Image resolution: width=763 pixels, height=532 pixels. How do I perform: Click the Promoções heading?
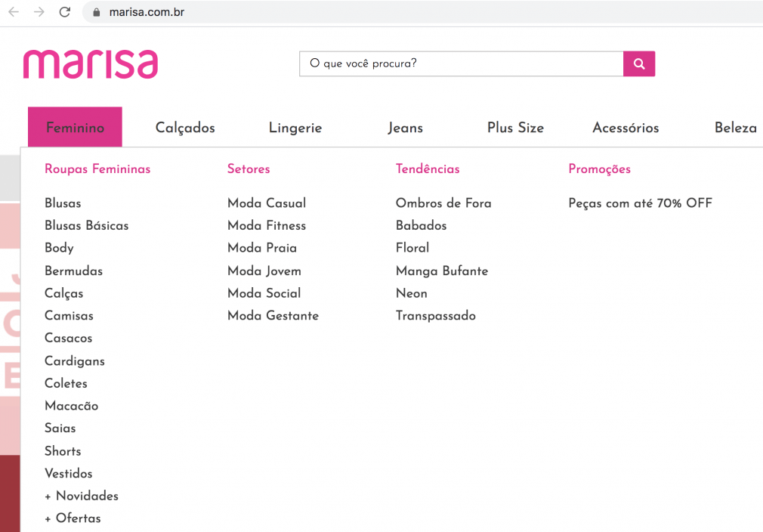tap(600, 169)
